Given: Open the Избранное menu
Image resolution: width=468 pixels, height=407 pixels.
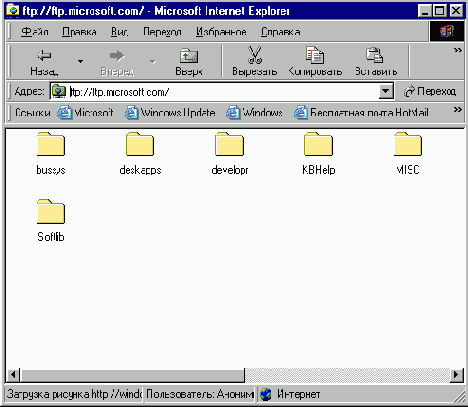Looking at the screenshot, I should [x=221, y=32].
